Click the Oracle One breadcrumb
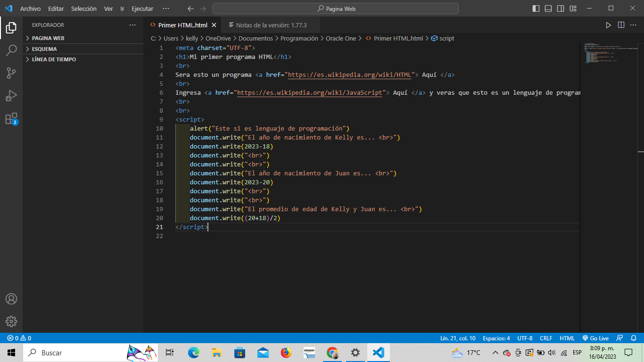Viewport: 644px width, 362px height. coord(341,39)
